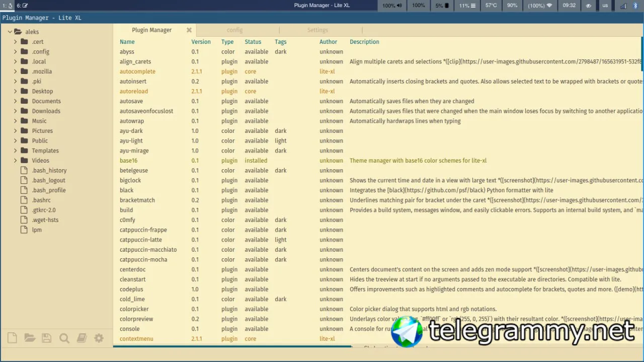Expand the .pki folder chevron
Screen dimensions: 644x362
tap(16, 81)
